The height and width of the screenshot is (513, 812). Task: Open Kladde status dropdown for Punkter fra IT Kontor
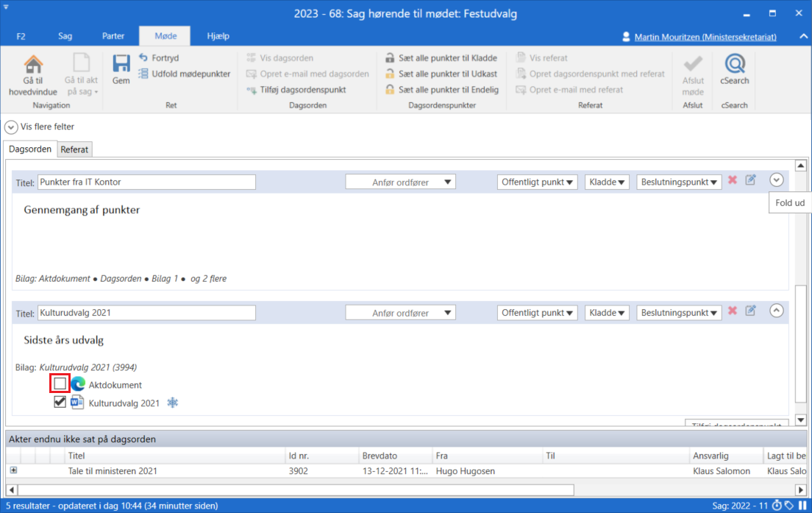[607, 182]
